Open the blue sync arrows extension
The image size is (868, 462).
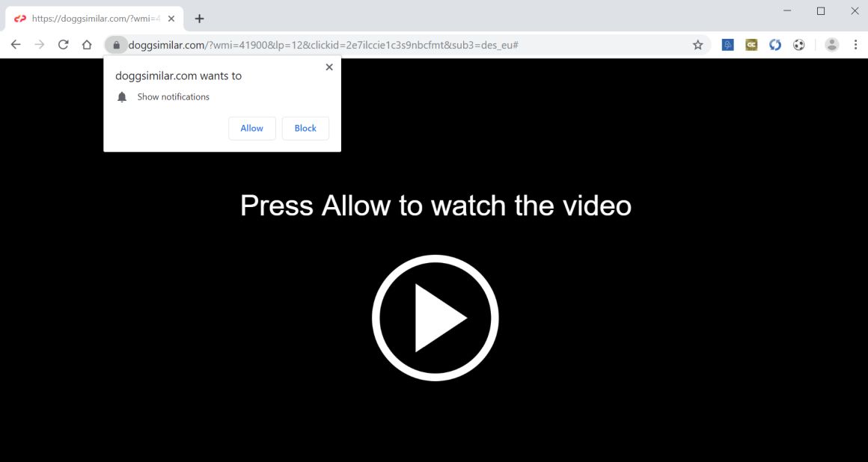coord(775,45)
